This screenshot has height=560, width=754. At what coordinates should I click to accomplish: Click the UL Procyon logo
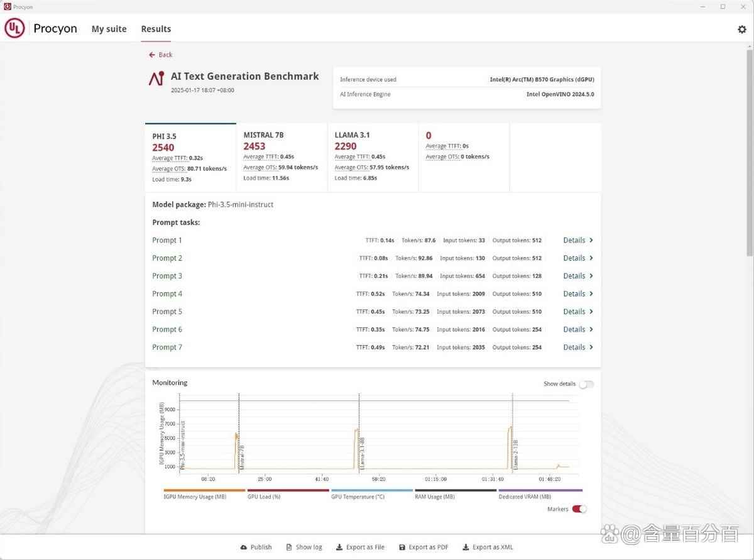(x=14, y=28)
